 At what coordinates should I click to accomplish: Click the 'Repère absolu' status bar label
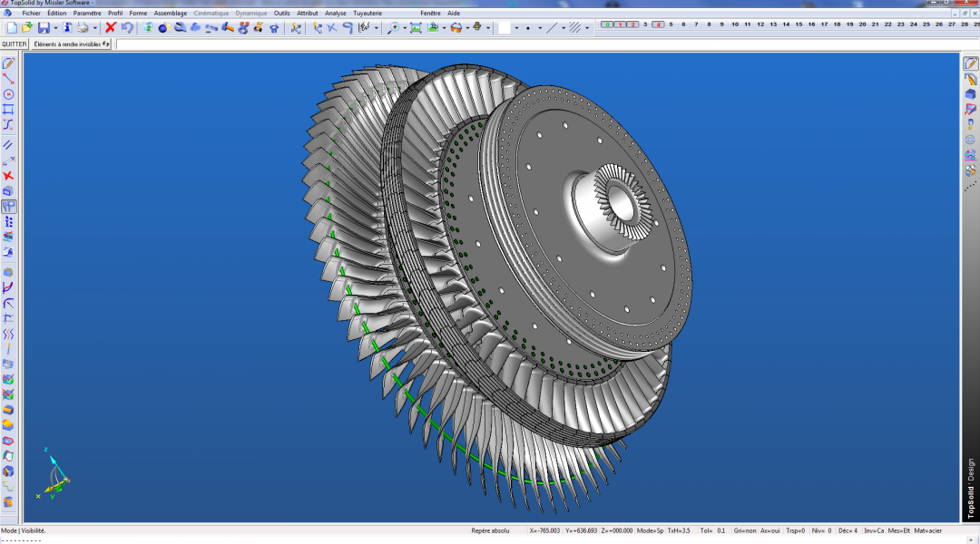tap(491, 531)
